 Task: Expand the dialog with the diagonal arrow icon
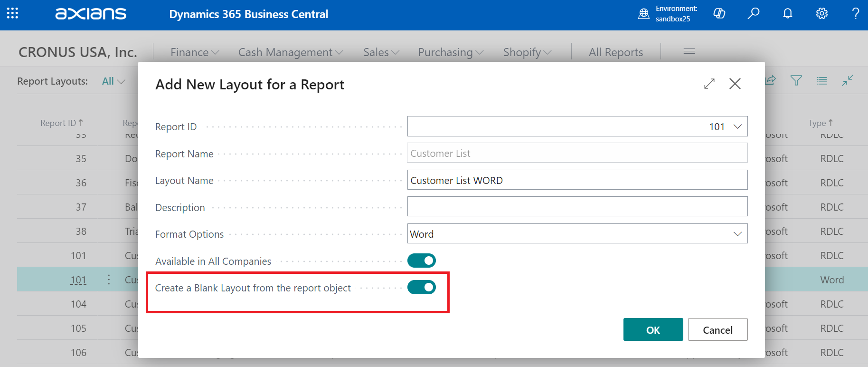[x=709, y=84]
